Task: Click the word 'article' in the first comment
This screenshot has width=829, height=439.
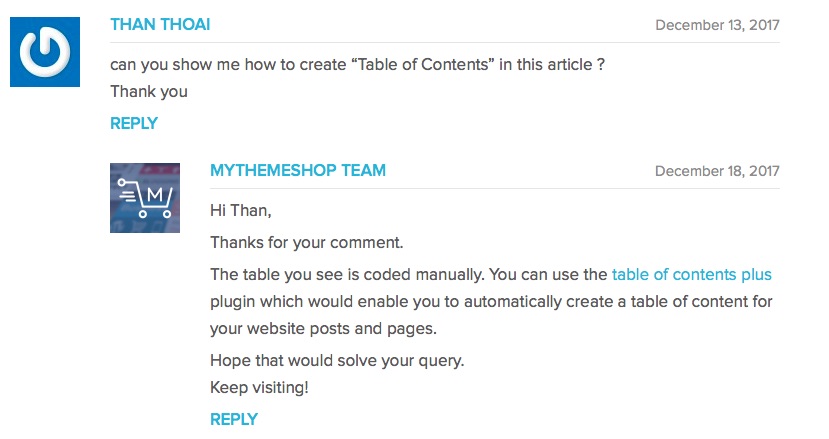Action: pyautogui.click(x=570, y=65)
